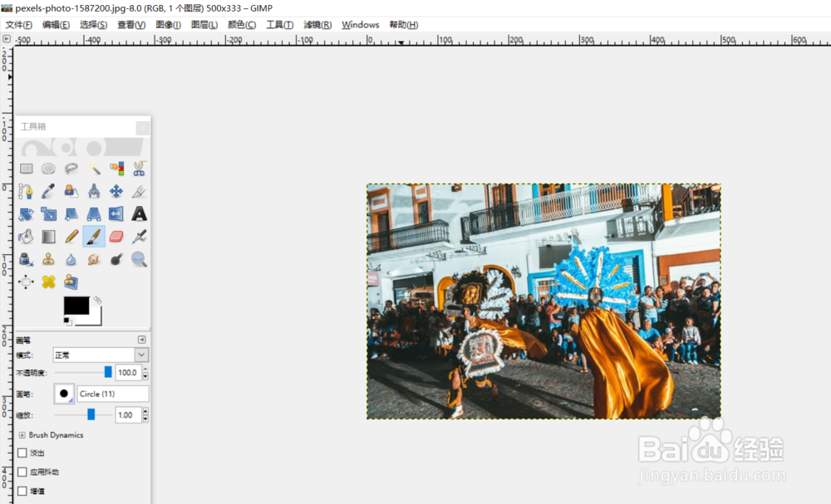Viewport: 831px width, 504px height.
Task: Click the opacity value field 100.0
Action: click(x=129, y=373)
